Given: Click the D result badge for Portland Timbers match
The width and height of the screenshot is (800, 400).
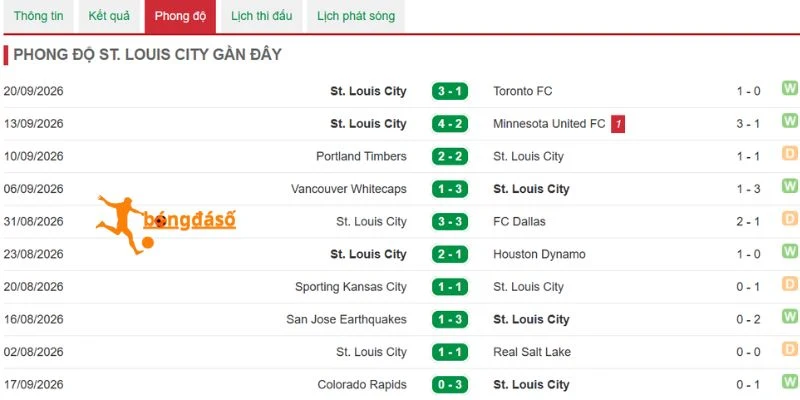Looking at the screenshot, I should click(790, 154).
